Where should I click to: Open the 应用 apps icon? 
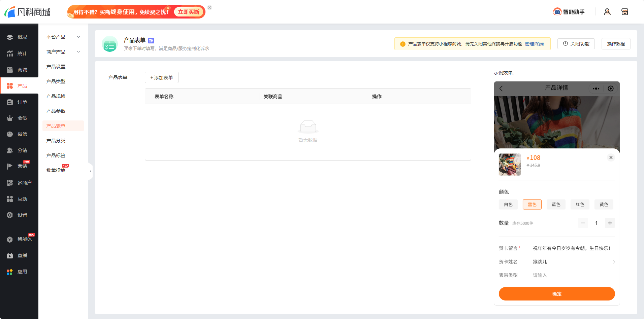coord(10,272)
